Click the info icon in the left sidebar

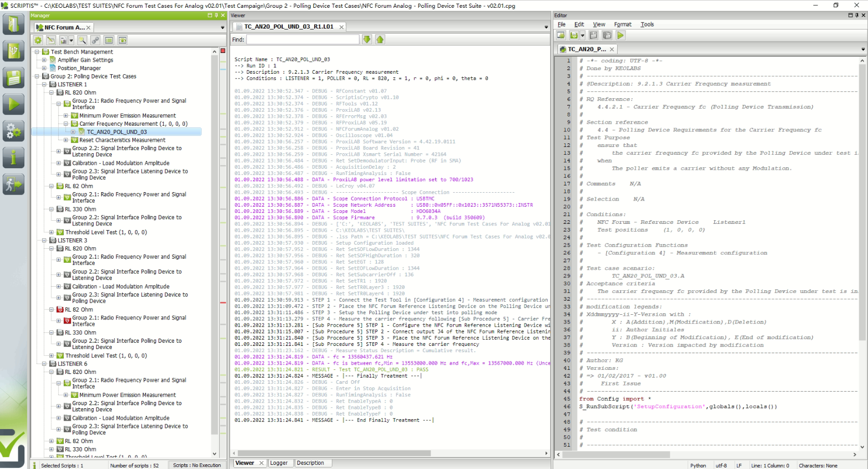click(14, 157)
